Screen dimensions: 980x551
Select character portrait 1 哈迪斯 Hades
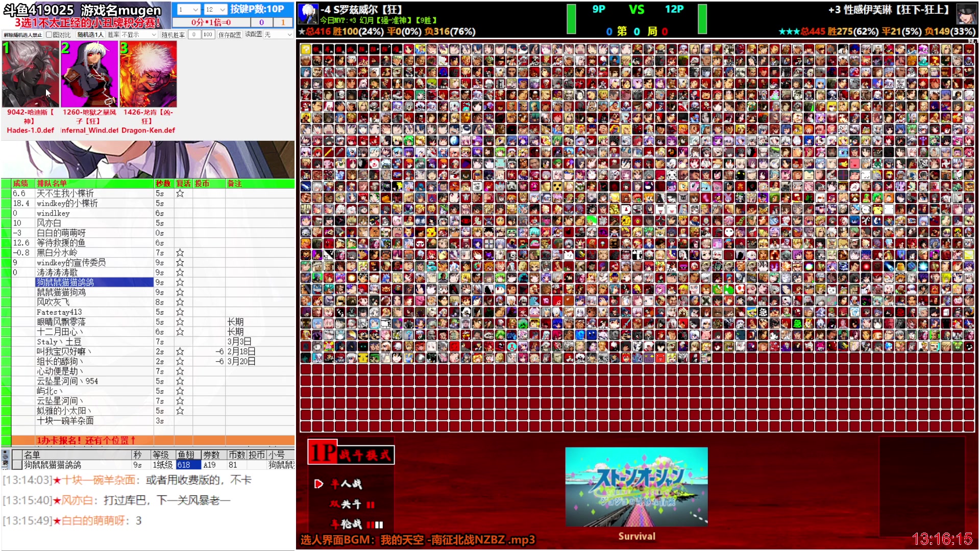click(31, 74)
